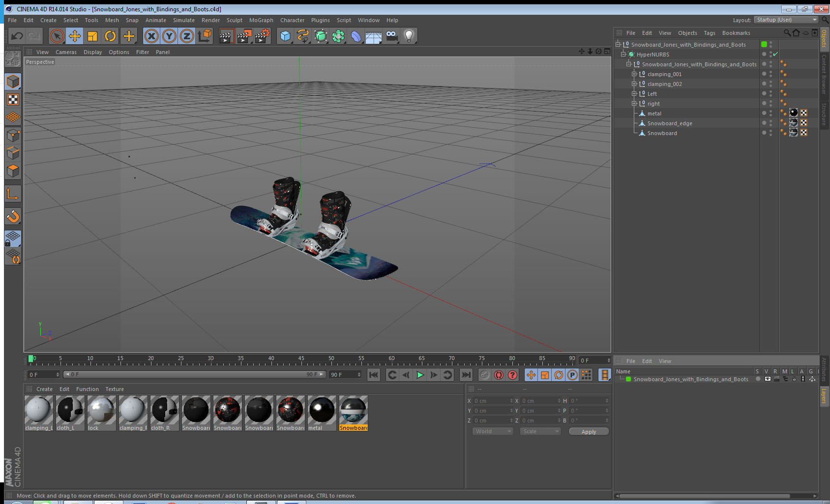Toggle visibility dots for clamping_001

point(771,74)
